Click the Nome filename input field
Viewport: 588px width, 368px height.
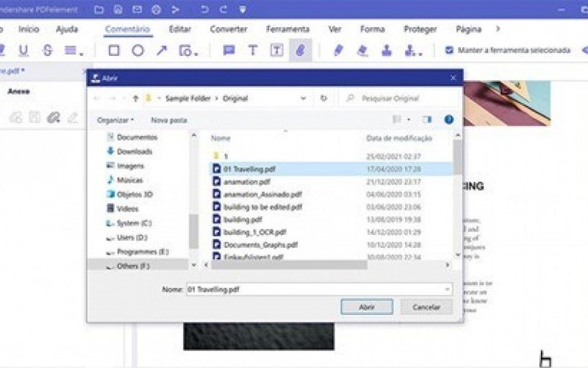[x=319, y=289]
